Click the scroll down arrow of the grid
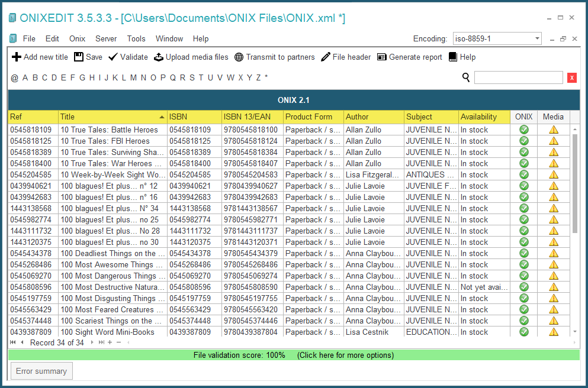This screenshot has width=588, height=388. [575, 332]
